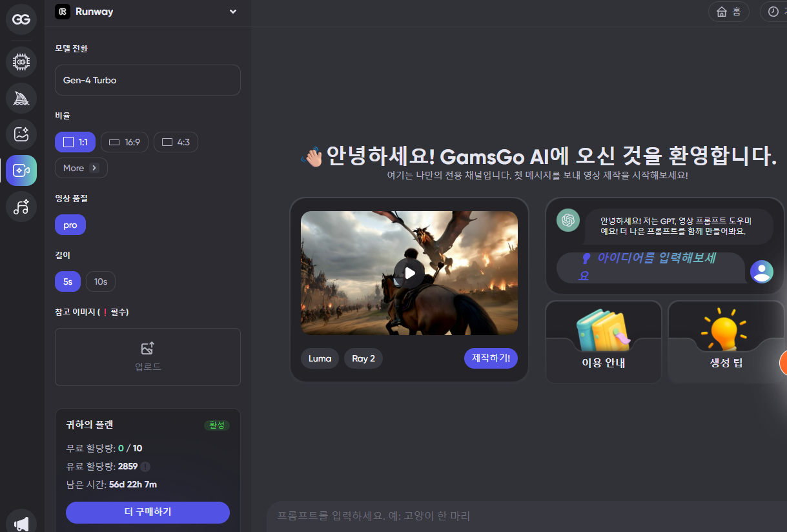This screenshot has height=532, width=787.
Task: Choose the 5s video length
Action: click(68, 281)
